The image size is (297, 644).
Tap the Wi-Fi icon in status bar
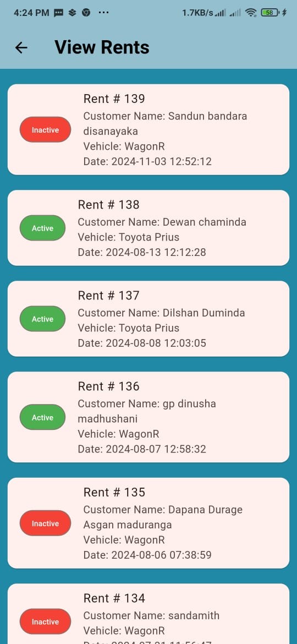click(x=251, y=13)
